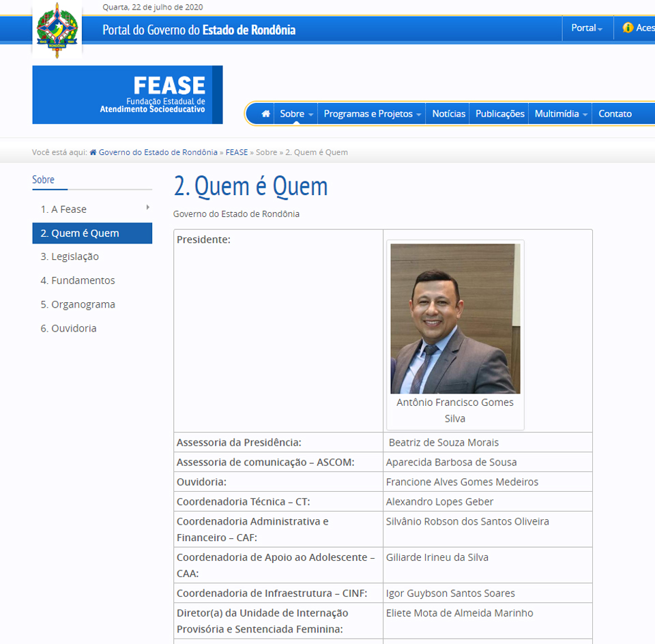Click FEASE link in breadcrumb
Image resolution: width=655 pixels, height=644 pixels.
click(x=237, y=152)
